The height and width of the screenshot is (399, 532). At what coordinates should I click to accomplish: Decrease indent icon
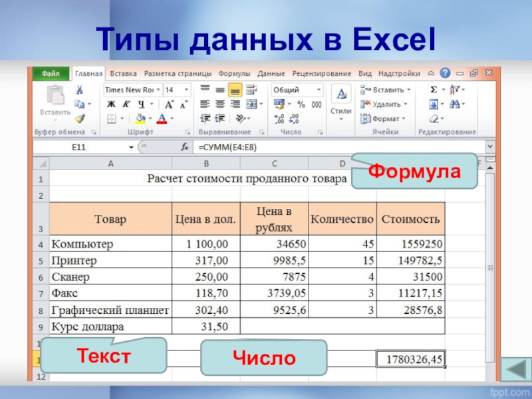(x=205, y=118)
